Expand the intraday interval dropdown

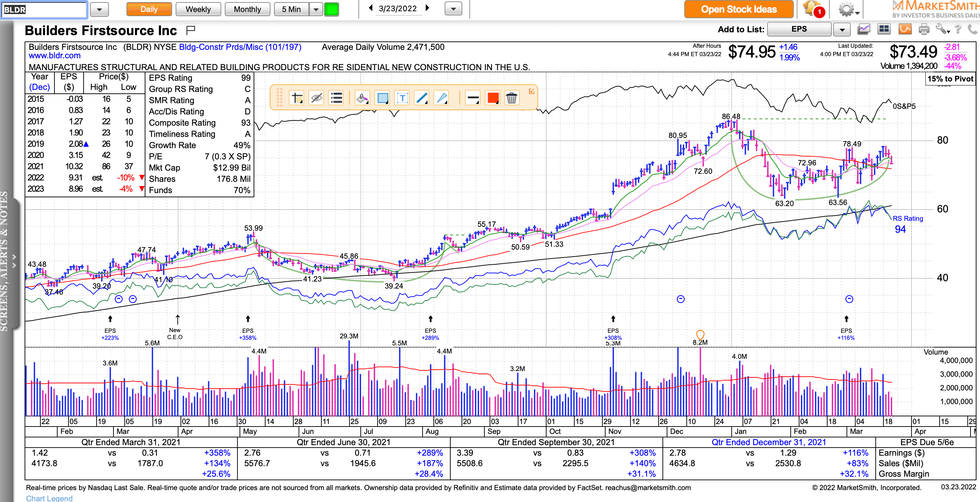point(316,9)
